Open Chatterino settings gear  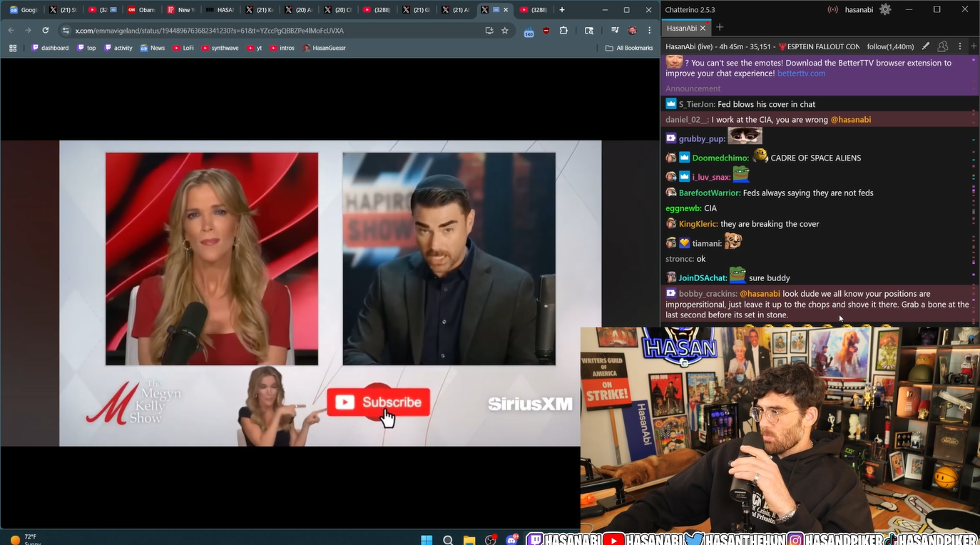(885, 9)
